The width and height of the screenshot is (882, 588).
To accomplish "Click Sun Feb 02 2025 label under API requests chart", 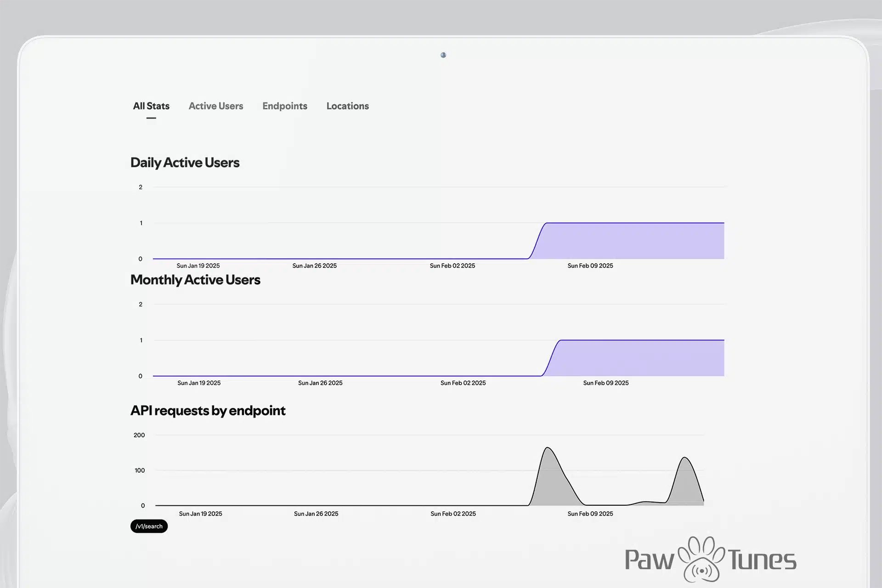I will 453,514.
